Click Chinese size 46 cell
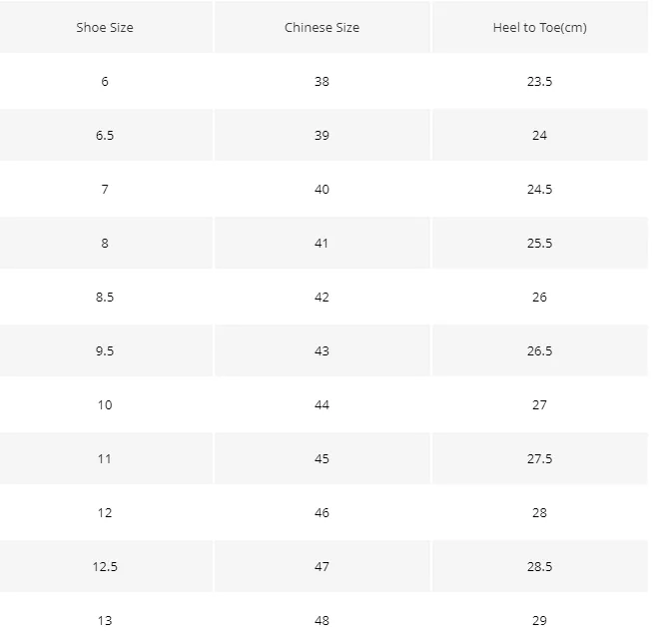653x644 pixels. 322,512
